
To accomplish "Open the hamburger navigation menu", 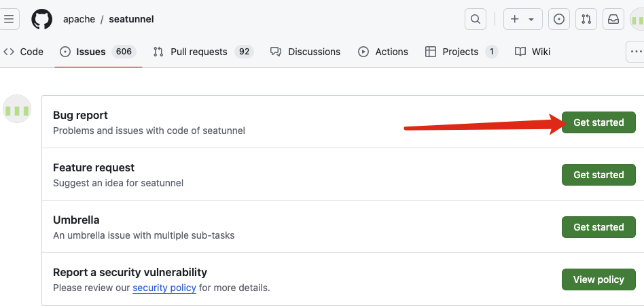I will coord(9,19).
